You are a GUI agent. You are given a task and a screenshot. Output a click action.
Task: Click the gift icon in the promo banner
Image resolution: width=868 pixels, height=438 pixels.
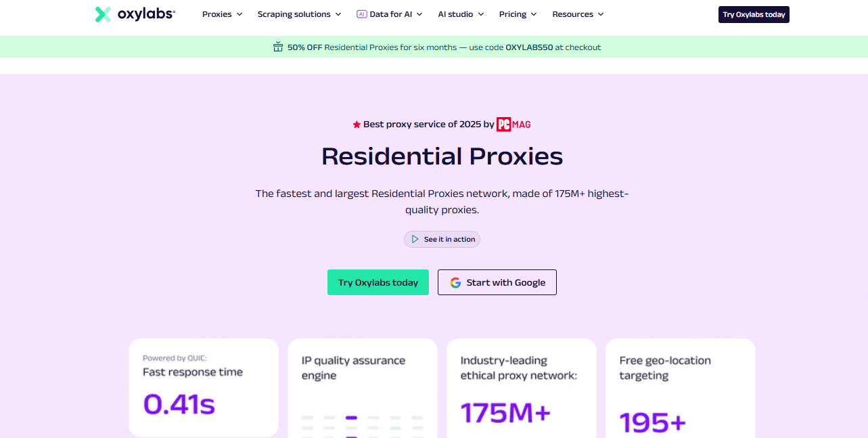(x=278, y=47)
